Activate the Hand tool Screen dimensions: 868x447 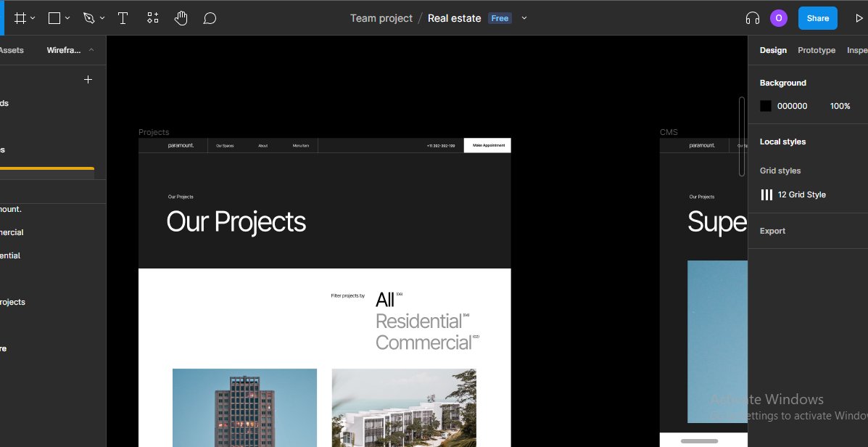coord(181,17)
